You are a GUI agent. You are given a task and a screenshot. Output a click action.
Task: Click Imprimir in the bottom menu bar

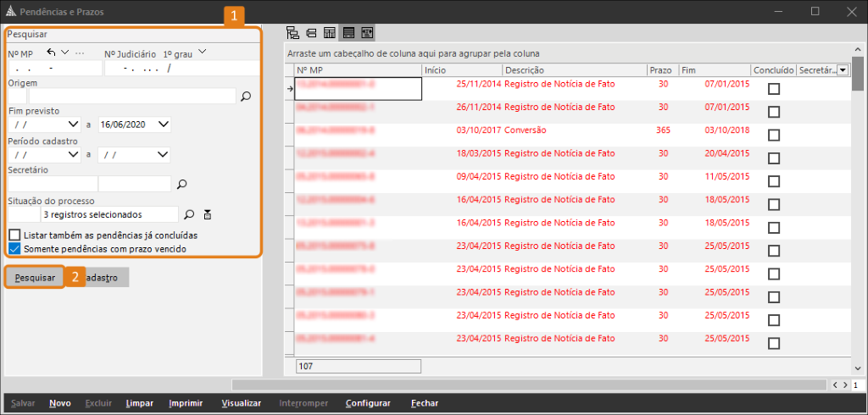tap(184, 403)
